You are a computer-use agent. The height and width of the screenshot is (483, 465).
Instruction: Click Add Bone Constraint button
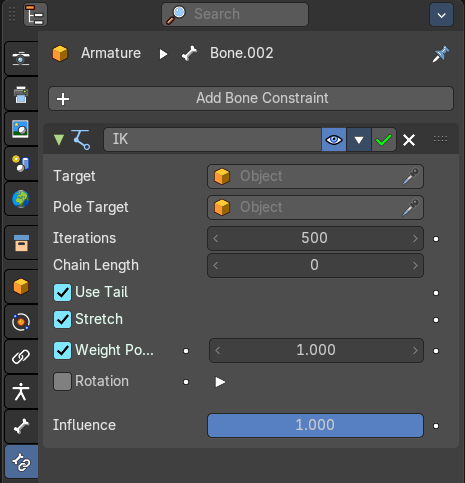click(x=251, y=98)
